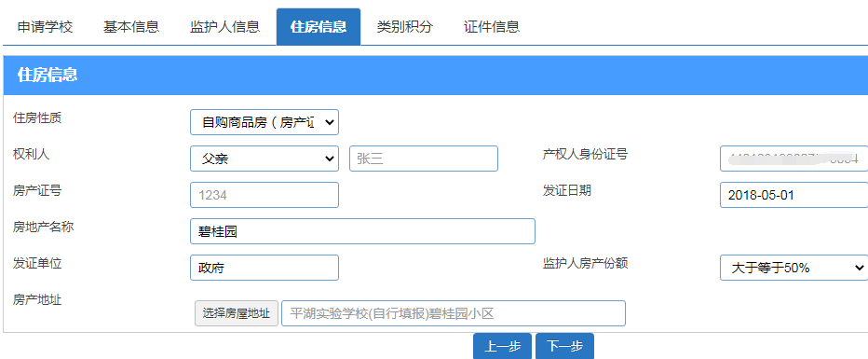The width and height of the screenshot is (868, 359).
Task: Click the 房产证号 label
Action: pos(37,190)
